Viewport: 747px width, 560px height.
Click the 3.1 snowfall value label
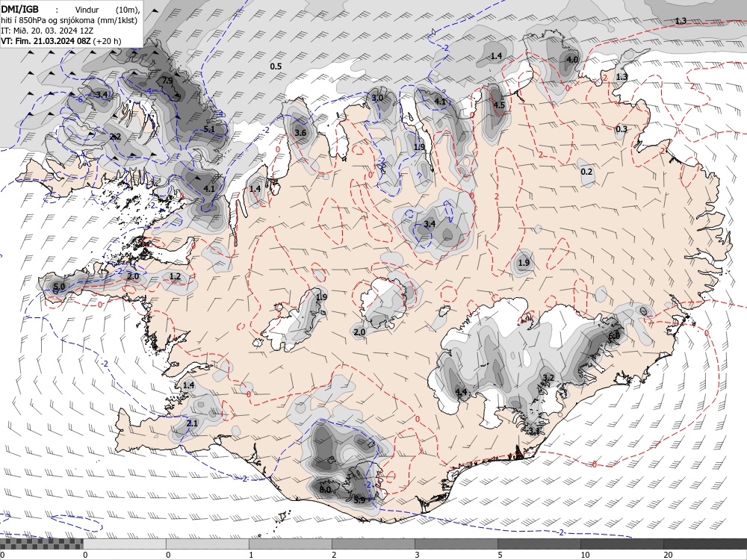point(534,432)
